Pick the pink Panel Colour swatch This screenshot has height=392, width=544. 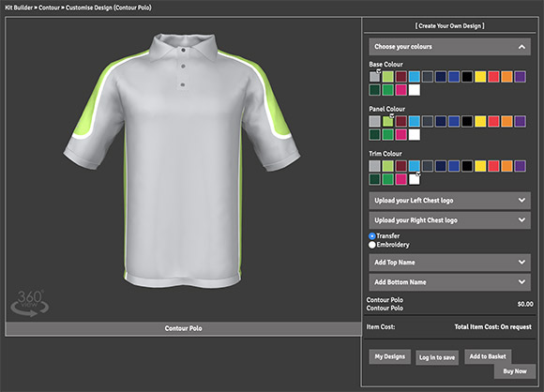401,135
